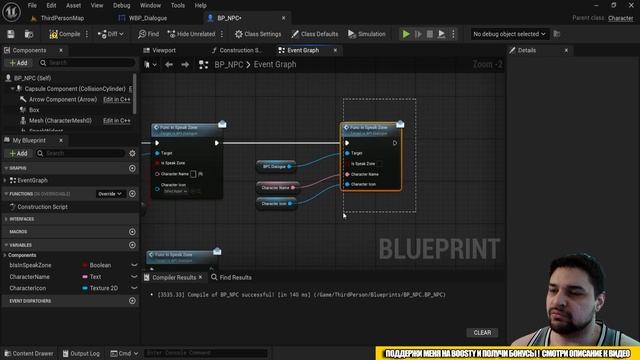
Task: Open the Character parent class link
Action: 620,18
